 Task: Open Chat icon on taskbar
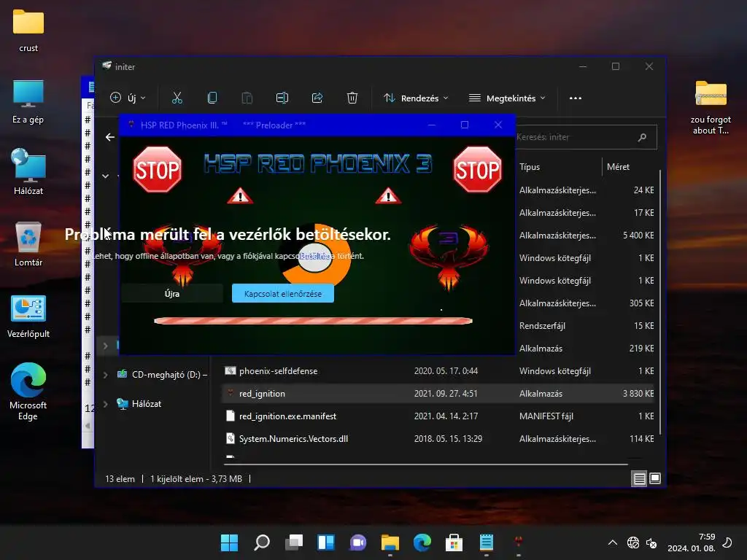(358, 542)
